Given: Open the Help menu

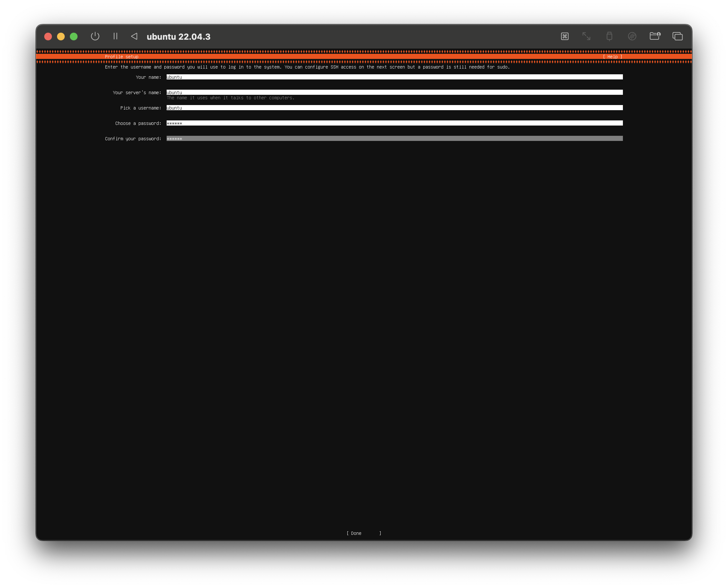Looking at the screenshot, I should coord(612,57).
